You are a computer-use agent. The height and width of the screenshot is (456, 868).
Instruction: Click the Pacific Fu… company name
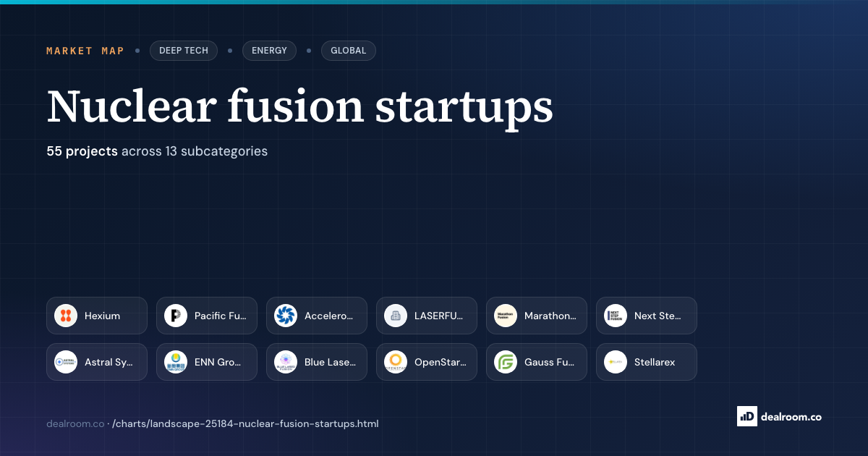pyautogui.click(x=221, y=316)
